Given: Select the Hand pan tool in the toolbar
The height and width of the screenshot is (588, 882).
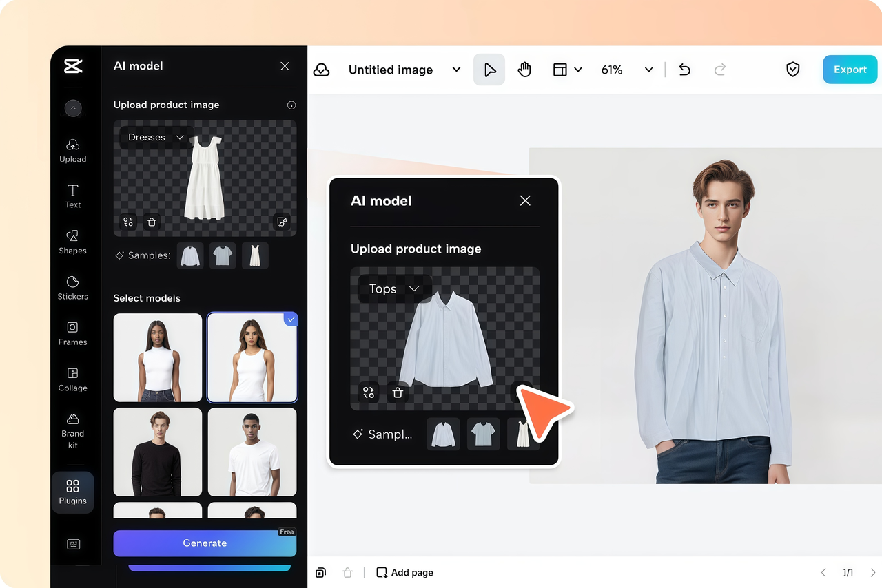Looking at the screenshot, I should click(x=524, y=69).
